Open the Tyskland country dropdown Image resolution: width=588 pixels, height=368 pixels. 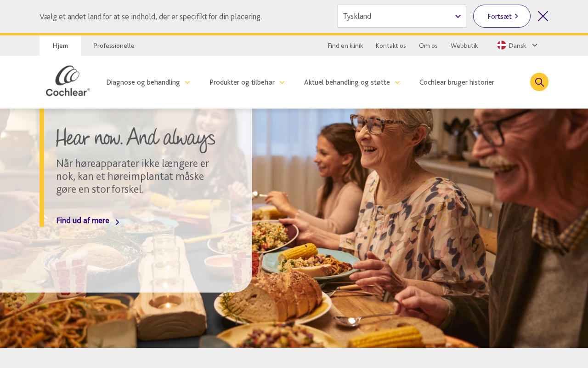click(402, 16)
